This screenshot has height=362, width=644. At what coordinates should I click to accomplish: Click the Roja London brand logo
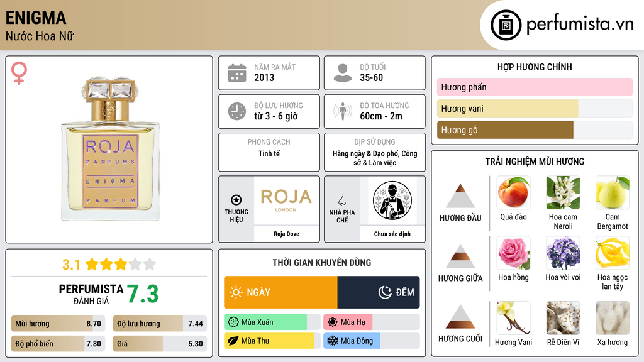click(x=286, y=200)
